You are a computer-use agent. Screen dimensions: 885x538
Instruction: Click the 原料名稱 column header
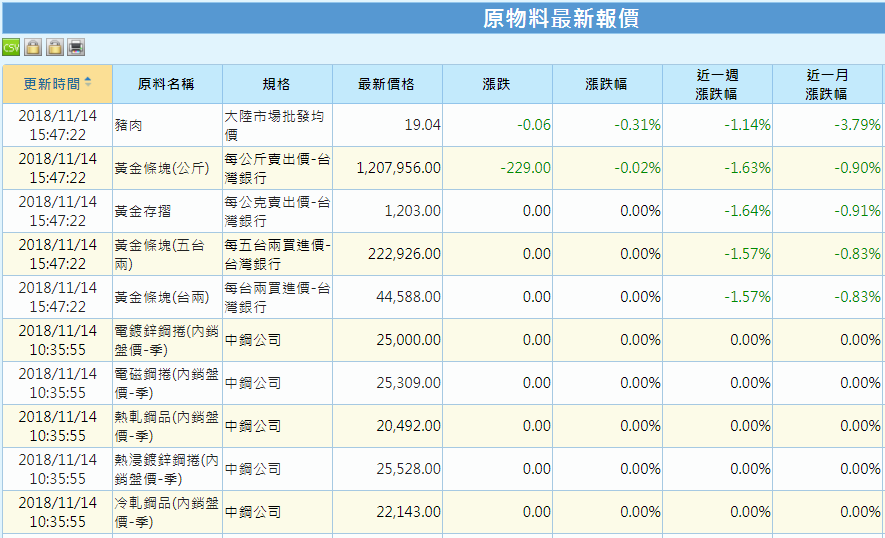tap(166, 84)
